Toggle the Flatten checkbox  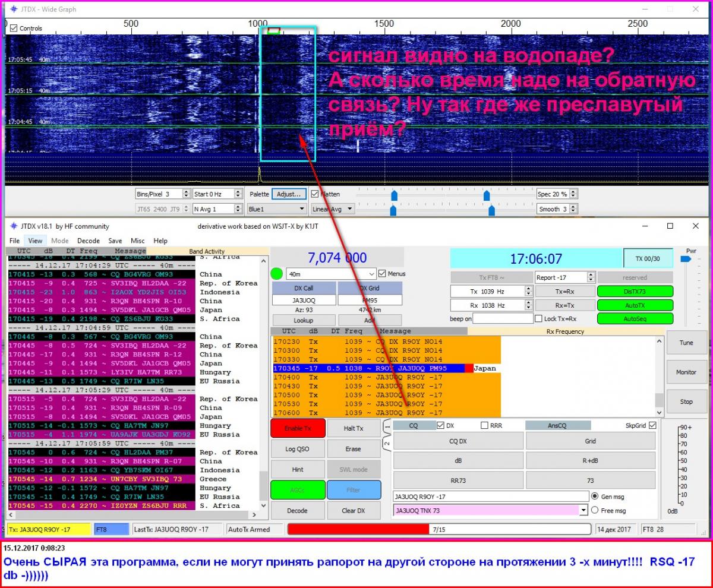tap(315, 194)
